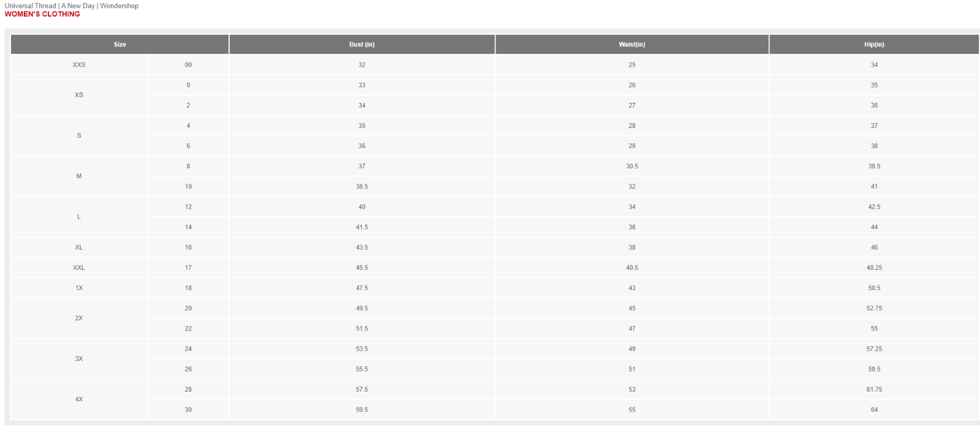Image resolution: width=980 pixels, height=432 pixels.
Task: Click the Waist(in) column header
Action: point(631,45)
